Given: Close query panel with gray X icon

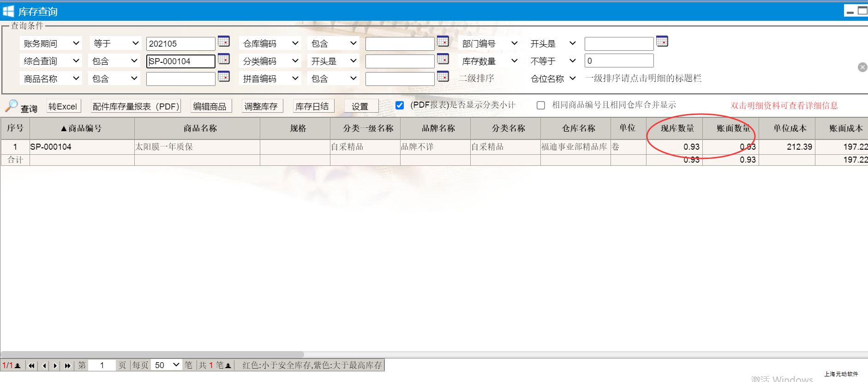Looking at the screenshot, I should pos(862,67).
